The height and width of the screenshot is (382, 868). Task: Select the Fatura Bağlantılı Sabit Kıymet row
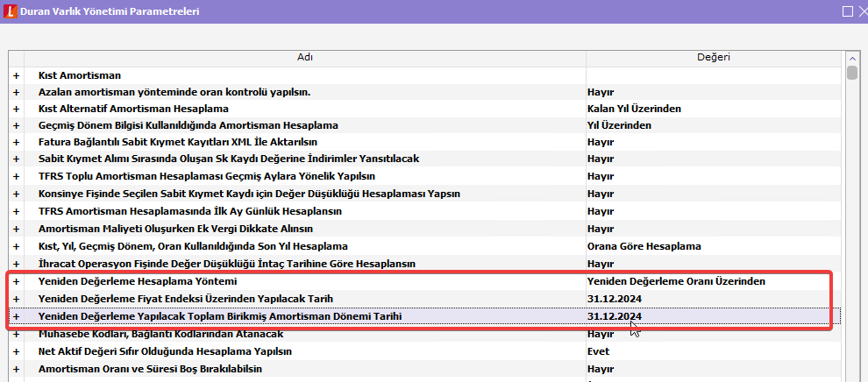pyautogui.click(x=177, y=142)
